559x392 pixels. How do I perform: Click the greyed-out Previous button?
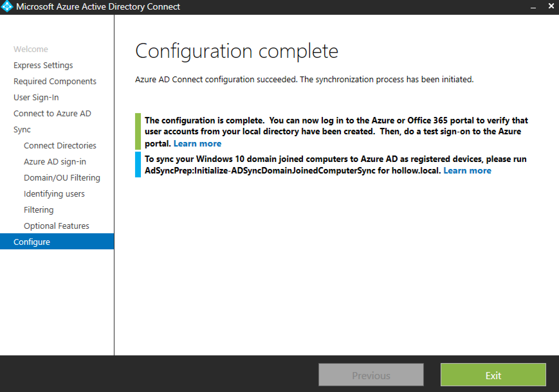pos(371,375)
